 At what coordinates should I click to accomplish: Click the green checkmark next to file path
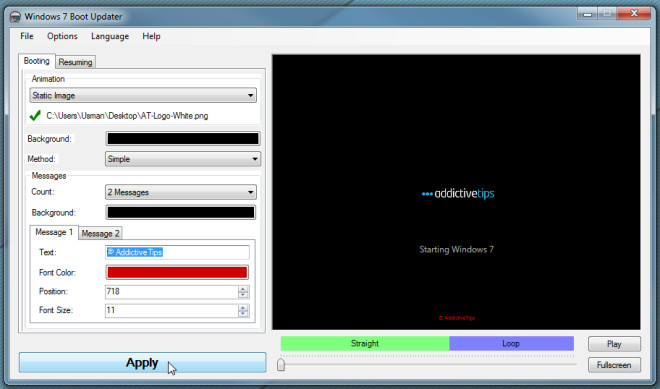click(35, 115)
